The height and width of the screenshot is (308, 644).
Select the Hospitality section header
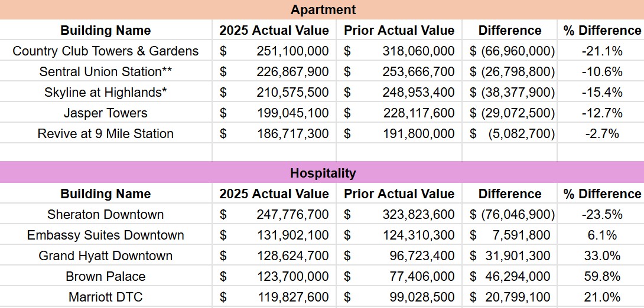point(322,172)
